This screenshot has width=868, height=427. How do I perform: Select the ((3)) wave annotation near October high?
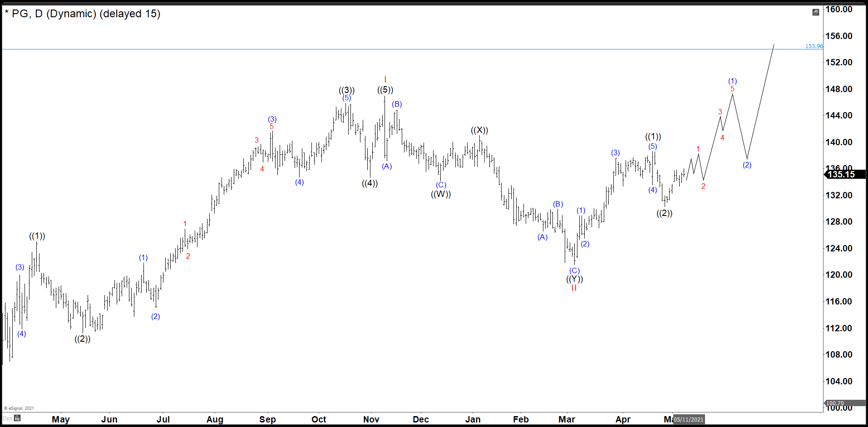click(x=347, y=90)
